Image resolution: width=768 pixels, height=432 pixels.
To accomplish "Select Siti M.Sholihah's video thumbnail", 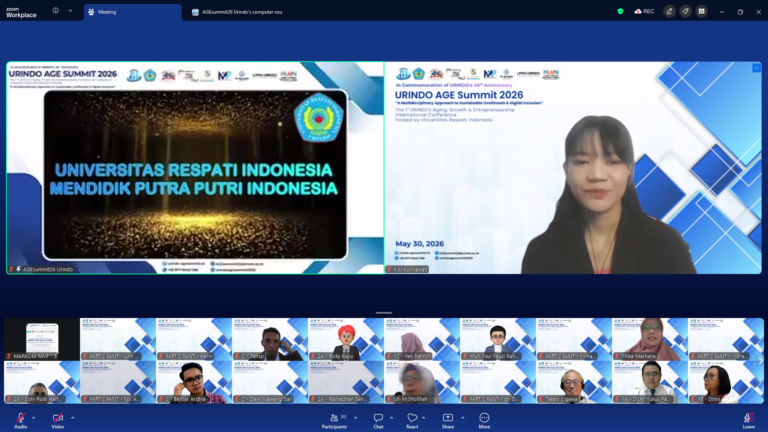I will (x=422, y=382).
